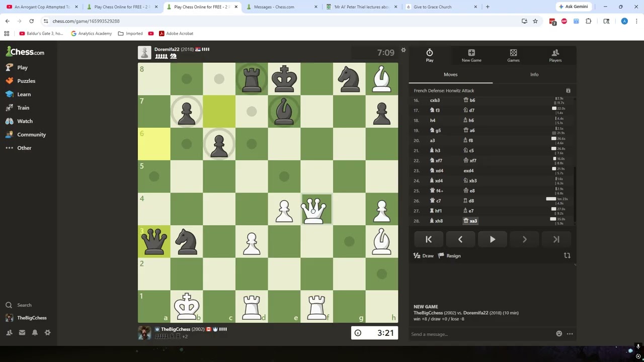Select the white bishop on h8
Image resolution: width=644 pixels, height=362 pixels.
[x=381, y=79]
